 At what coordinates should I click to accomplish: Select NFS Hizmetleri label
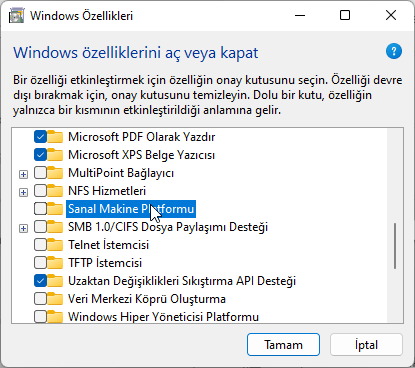coord(107,191)
